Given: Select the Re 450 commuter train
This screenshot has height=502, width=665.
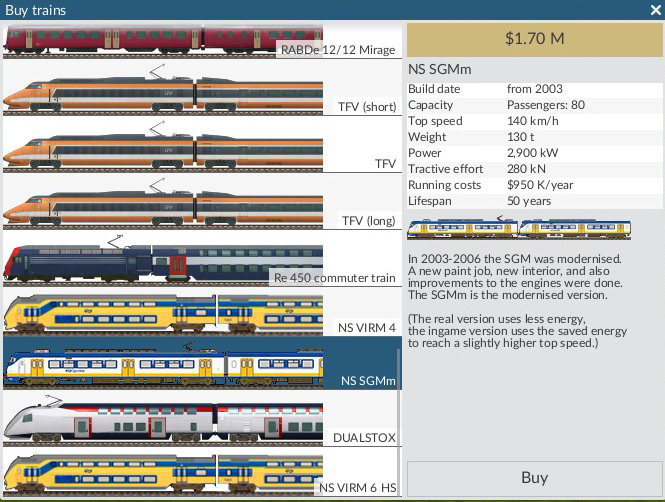Looking at the screenshot, I should click(x=202, y=259).
